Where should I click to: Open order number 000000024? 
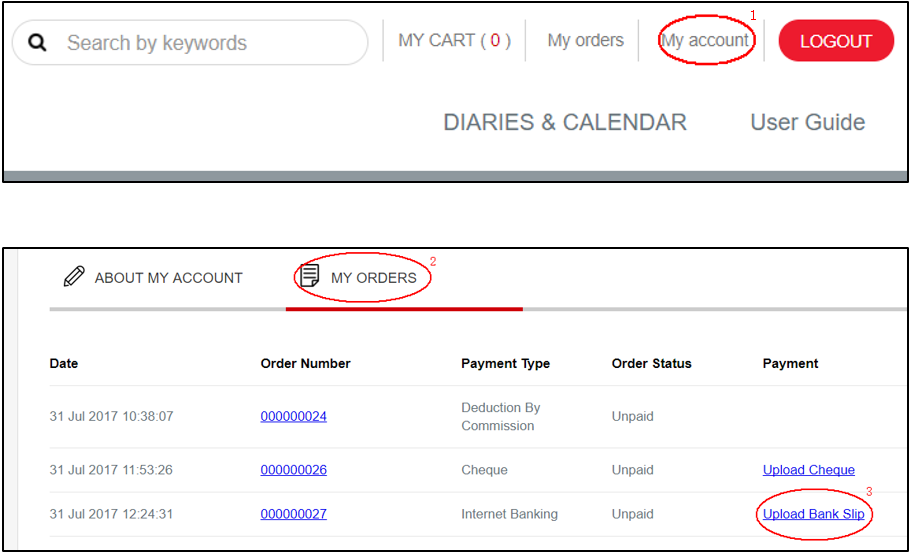point(293,416)
